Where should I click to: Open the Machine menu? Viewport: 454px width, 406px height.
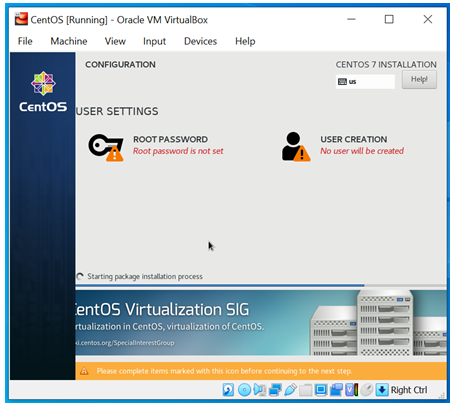(x=69, y=41)
